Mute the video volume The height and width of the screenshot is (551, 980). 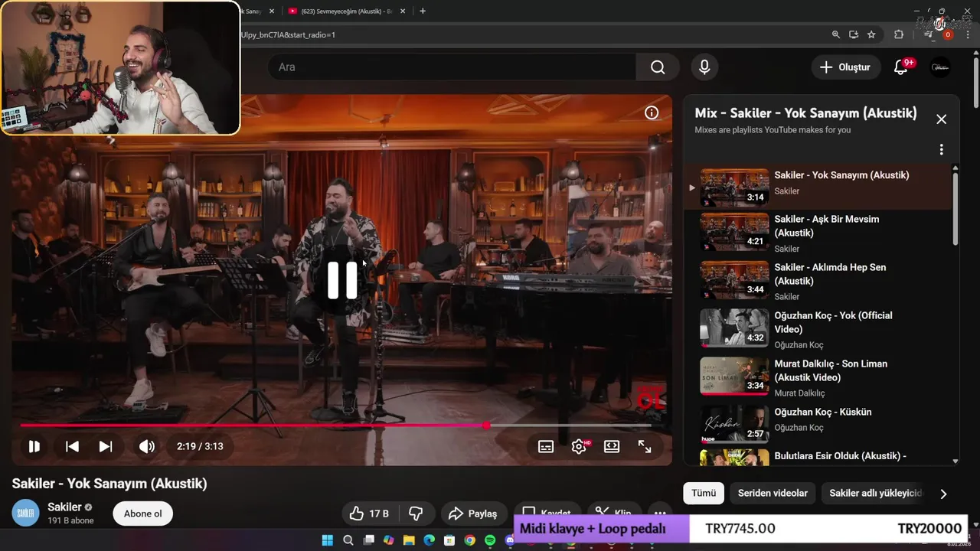pyautogui.click(x=147, y=446)
